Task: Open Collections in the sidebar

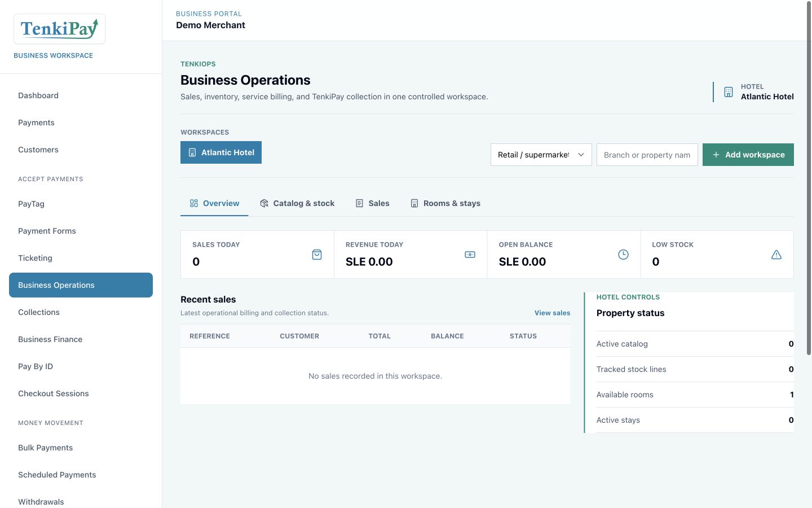Action: (81, 312)
